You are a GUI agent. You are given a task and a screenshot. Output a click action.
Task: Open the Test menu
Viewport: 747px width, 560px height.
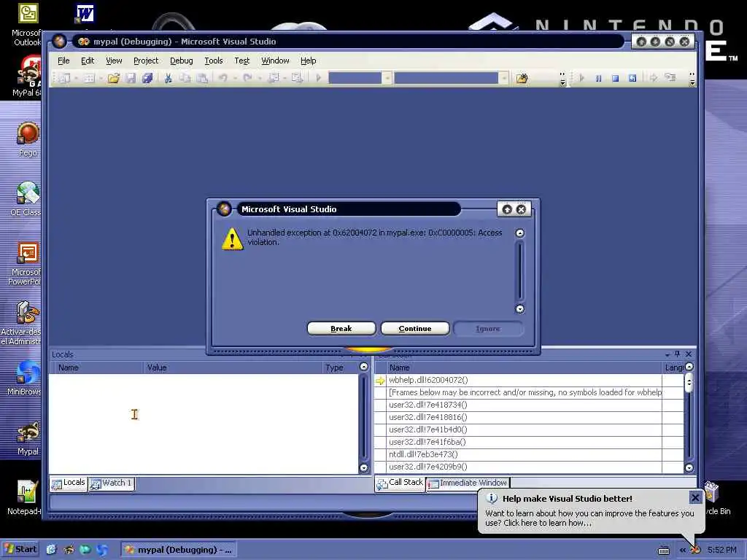tap(241, 61)
